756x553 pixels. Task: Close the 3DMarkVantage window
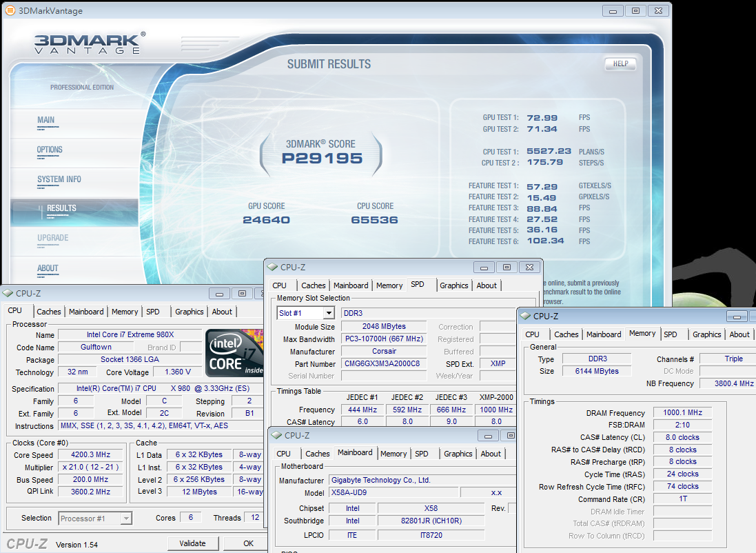point(658,10)
